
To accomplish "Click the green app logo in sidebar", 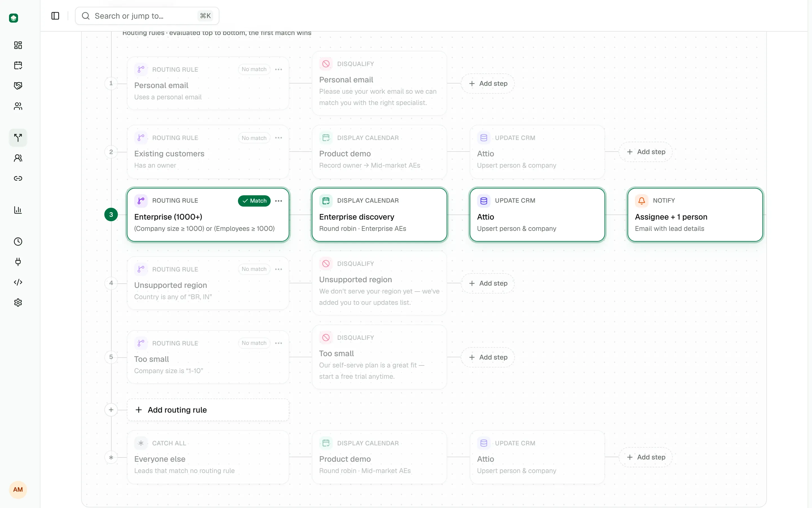I will (x=14, y=18).
